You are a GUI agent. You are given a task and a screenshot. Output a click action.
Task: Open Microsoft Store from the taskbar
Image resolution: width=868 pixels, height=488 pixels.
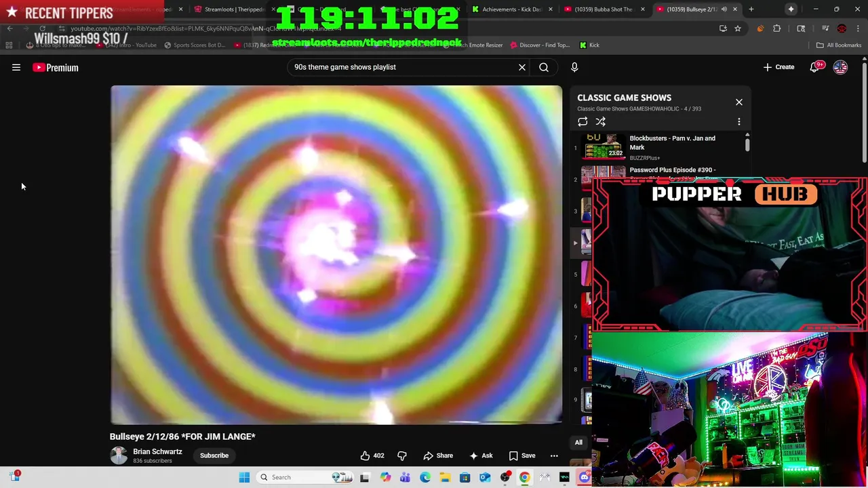click(x=465, y=477)
